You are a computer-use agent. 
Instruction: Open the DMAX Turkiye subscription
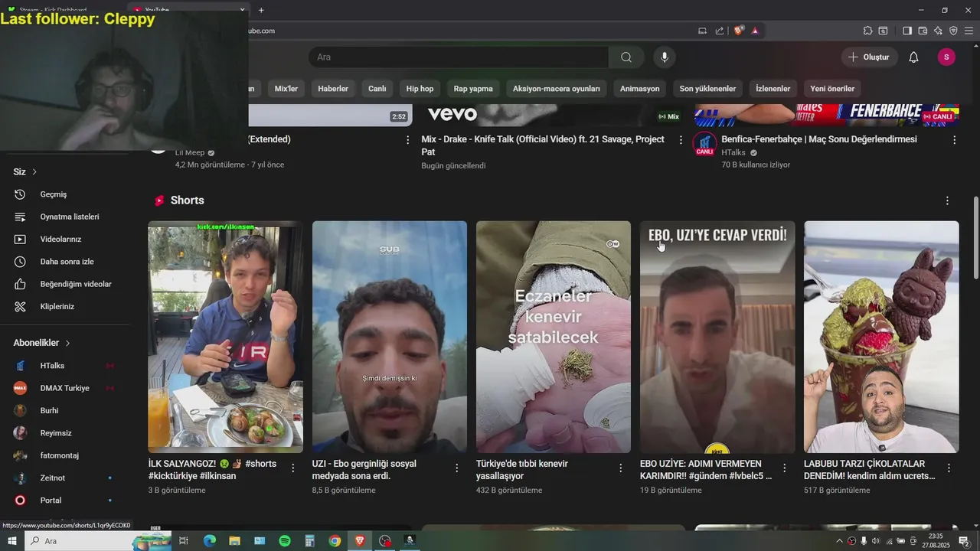click(65, 388)
